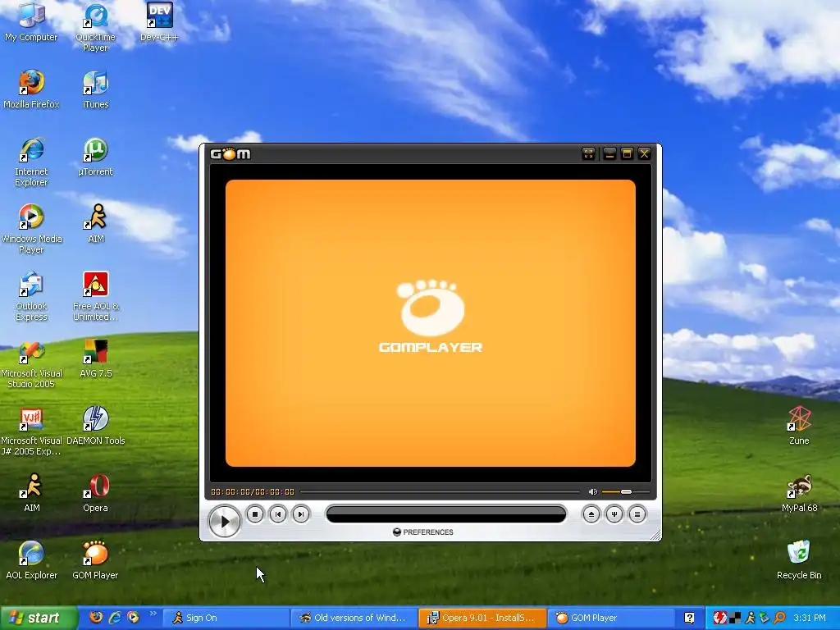Open the Windows Start menu
Screen dimensions: 840x630
click(39, 619)
